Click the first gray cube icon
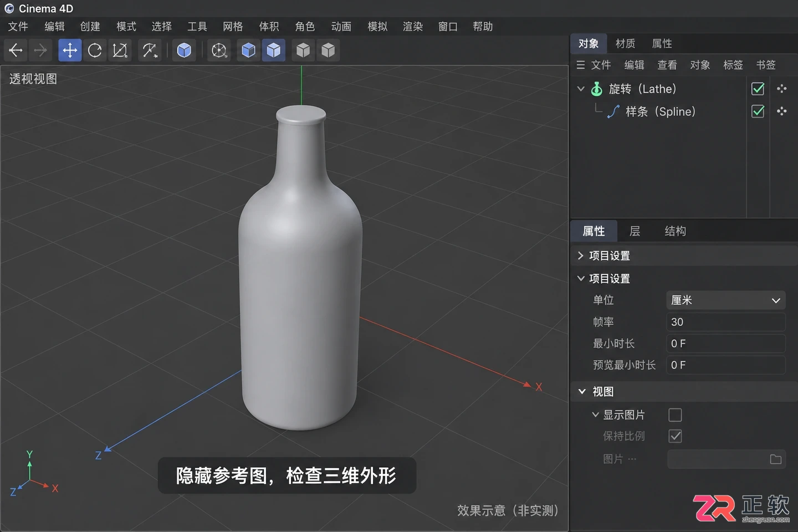Screen dimensions: 798x532 [303, 50]
